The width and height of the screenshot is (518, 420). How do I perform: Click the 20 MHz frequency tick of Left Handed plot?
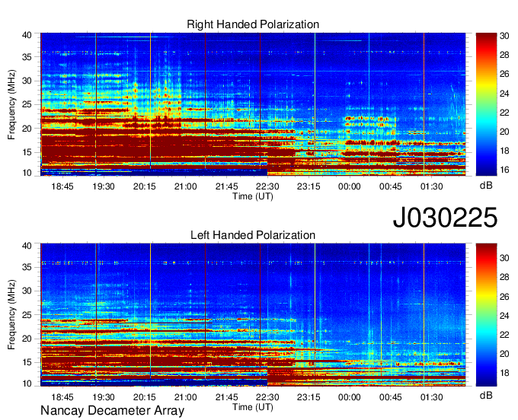coord(27,339)
